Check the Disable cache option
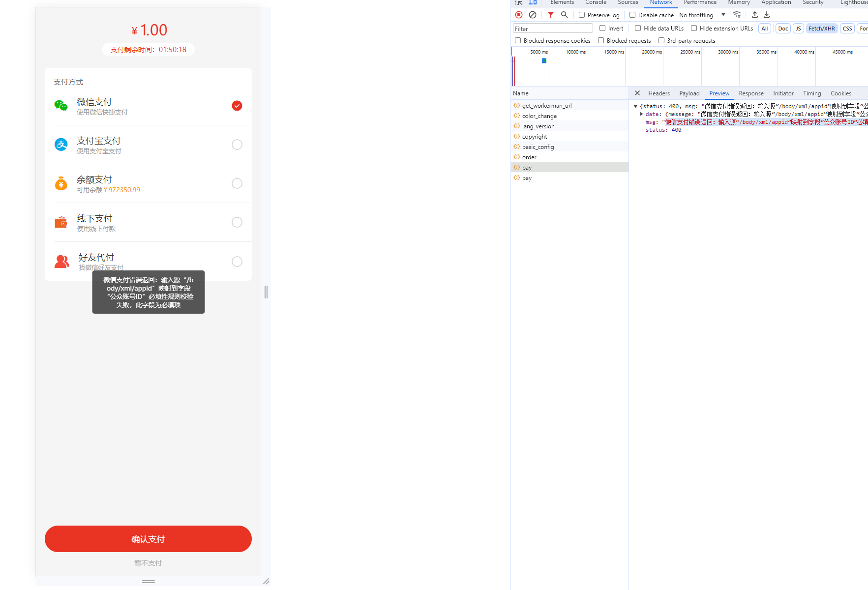This screenshot has height=590, width=868. 632,15
